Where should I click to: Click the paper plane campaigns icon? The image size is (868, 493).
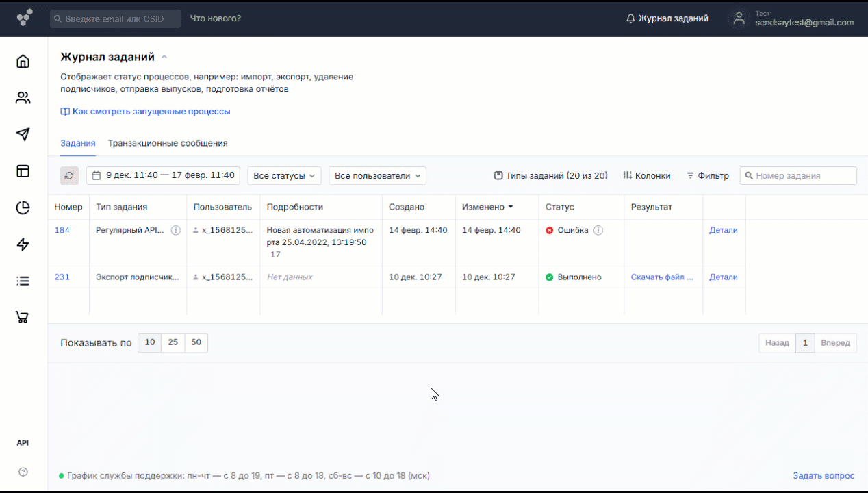tap(23, 134)
